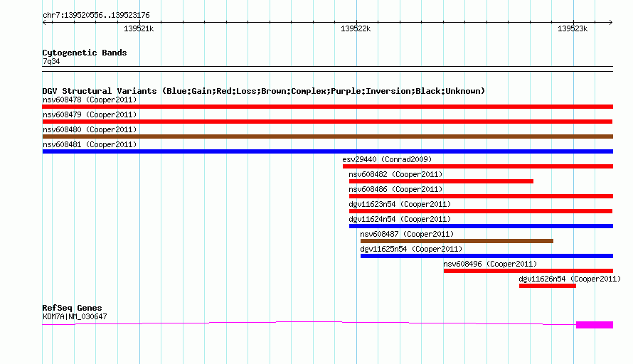The image size is (633, 364).
Task: Click the chr7:139520556..139523176 coordinate text
Action: click(x=96, y=16)
